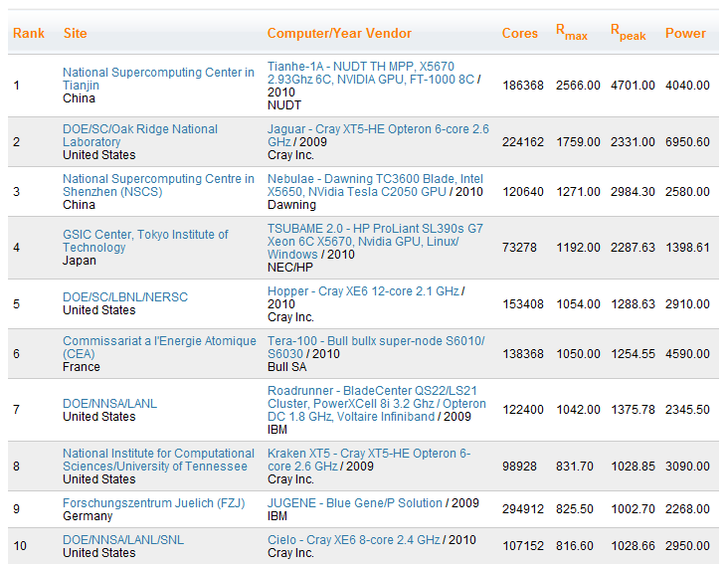Open DOE/SC/Oak Ridge National Laboratory link

[140, 135]
